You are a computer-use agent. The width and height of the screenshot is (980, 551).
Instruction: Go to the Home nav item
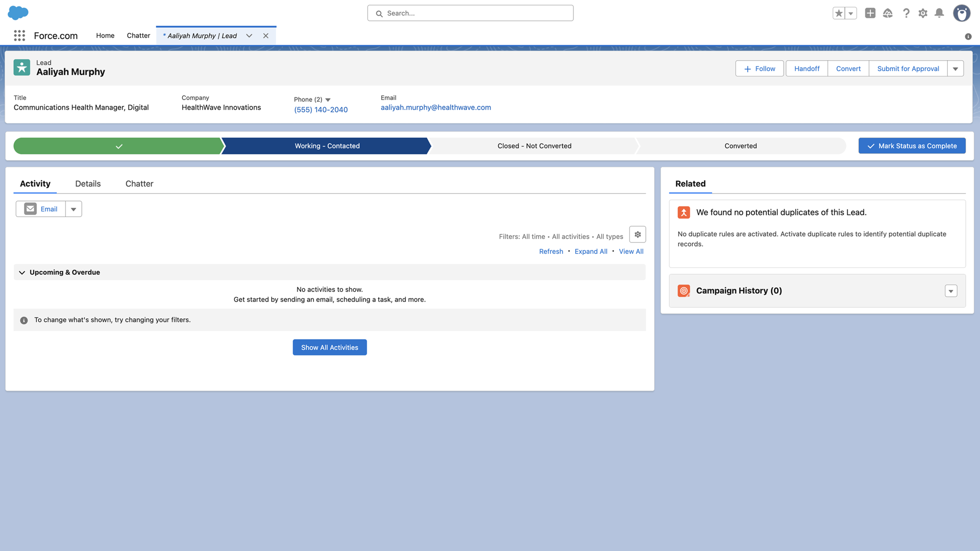point(105,36)
